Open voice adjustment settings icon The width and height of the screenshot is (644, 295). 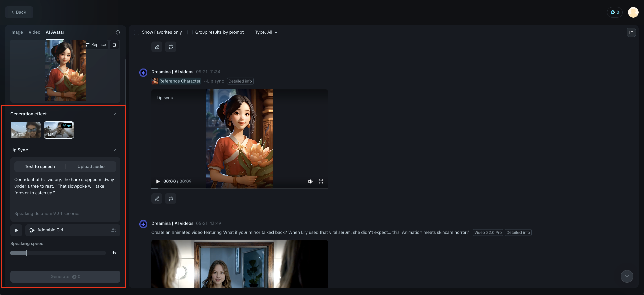click(114, 230)
